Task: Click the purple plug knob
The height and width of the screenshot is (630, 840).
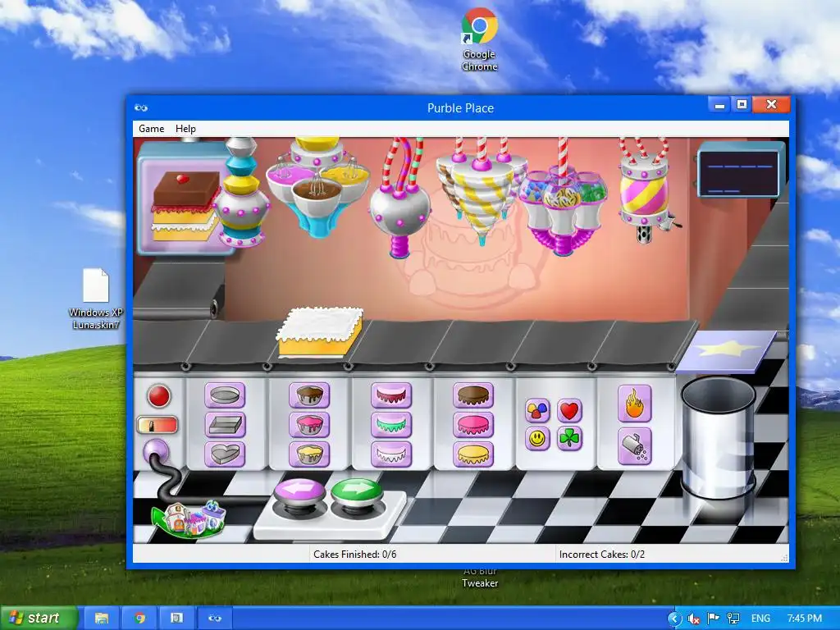Action: [157, 451]
